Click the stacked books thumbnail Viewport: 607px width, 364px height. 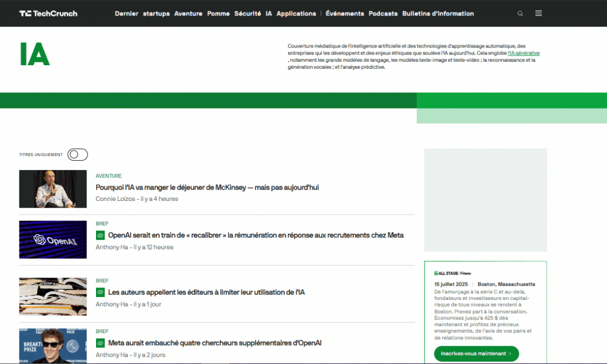53,296
